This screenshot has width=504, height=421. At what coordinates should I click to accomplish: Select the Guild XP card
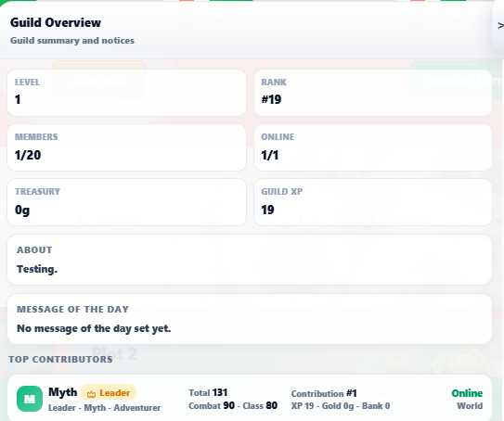[373, 202]
